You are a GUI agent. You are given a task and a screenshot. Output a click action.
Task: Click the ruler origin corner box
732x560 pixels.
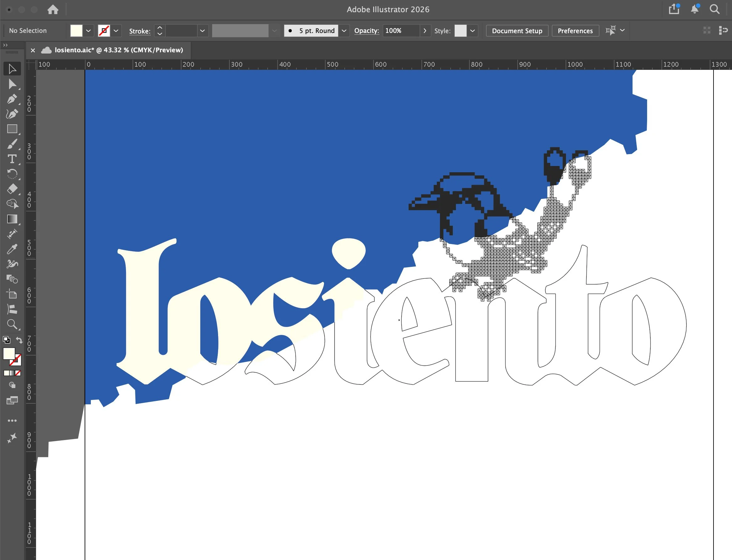(x=31, y=65)
